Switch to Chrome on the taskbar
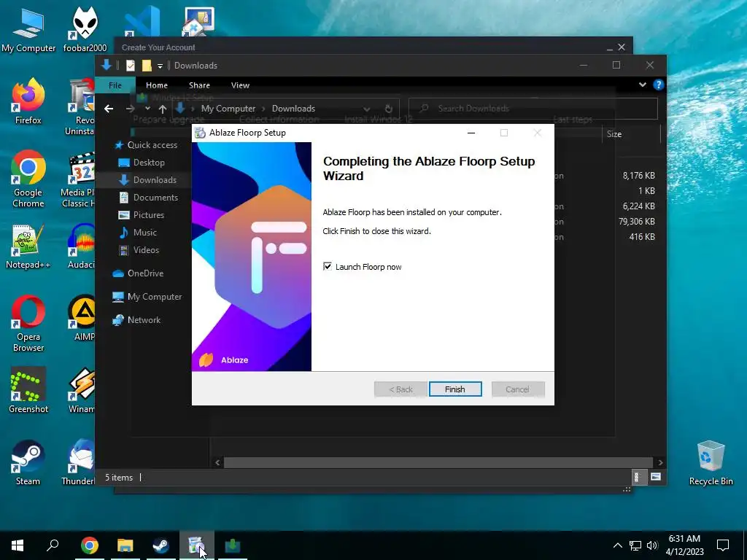 (90, 545)
